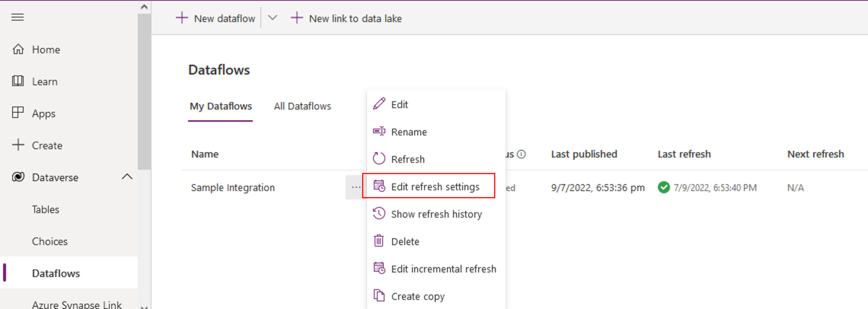The height and width of the screenshot is (309, 868).
Task: Collapse the Dataverse section chevron
Action: tap(127, 177)
